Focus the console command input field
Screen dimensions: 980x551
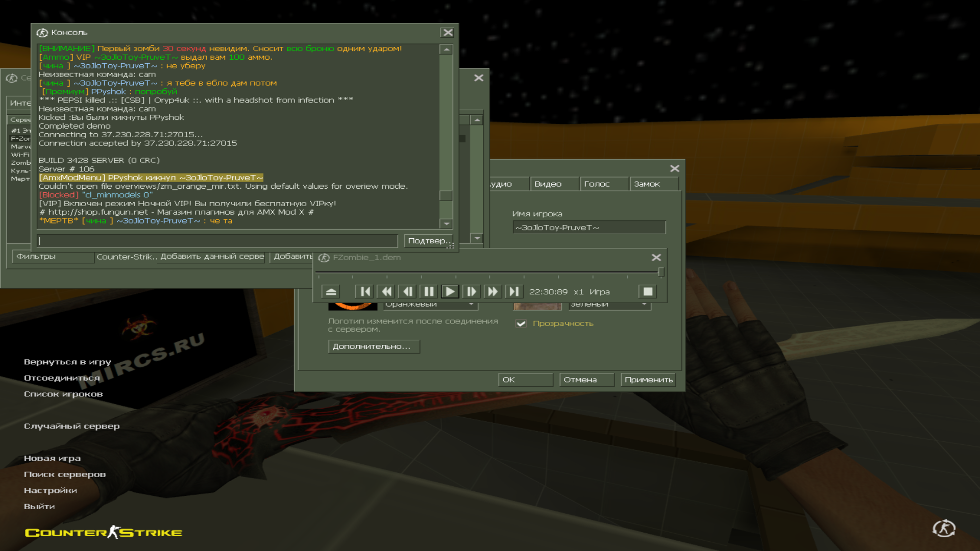(217, 241)
